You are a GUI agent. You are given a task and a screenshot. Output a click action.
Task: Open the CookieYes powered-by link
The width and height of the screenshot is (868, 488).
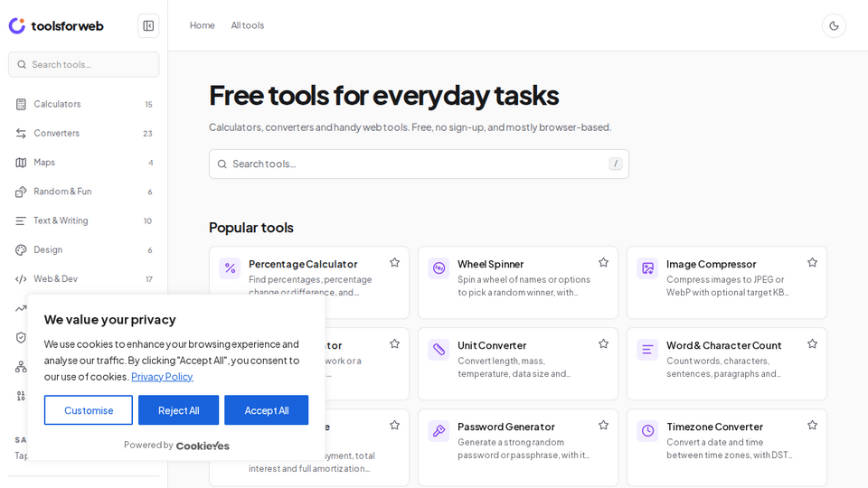[203, 446]
